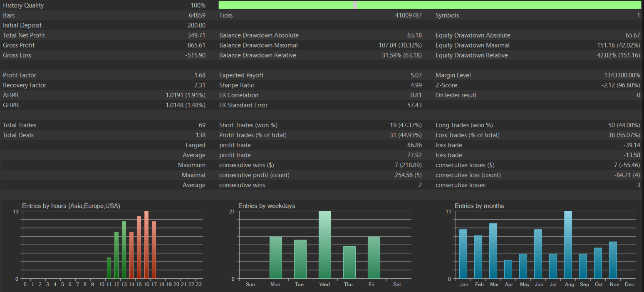Click the gray marker in History Quality bar
644x292 pixels.
pos(355,5)
